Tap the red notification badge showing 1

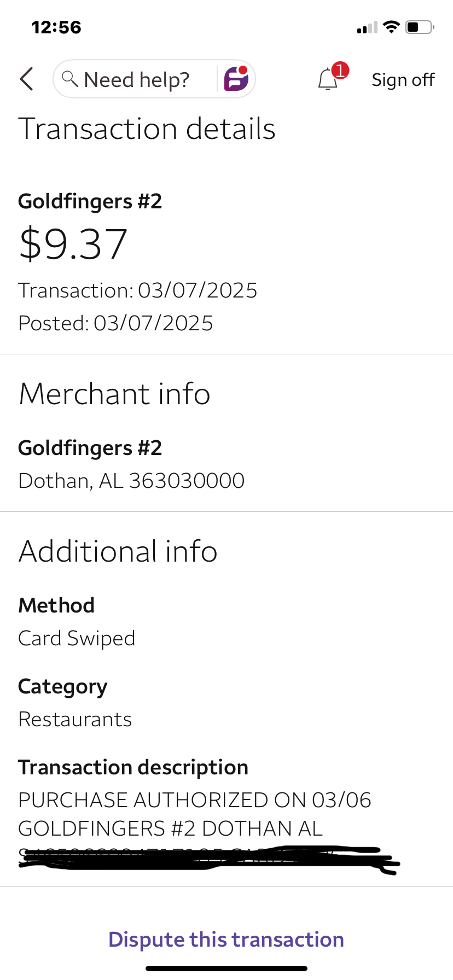(x=340, y=71)
